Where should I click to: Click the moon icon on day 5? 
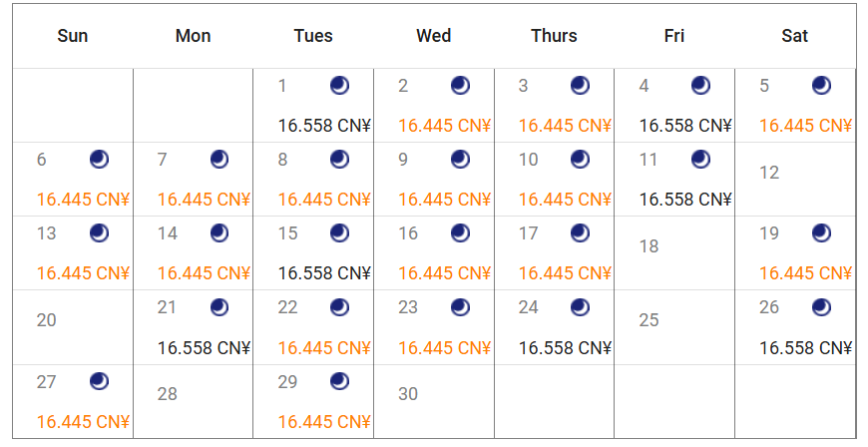[821, 86]
